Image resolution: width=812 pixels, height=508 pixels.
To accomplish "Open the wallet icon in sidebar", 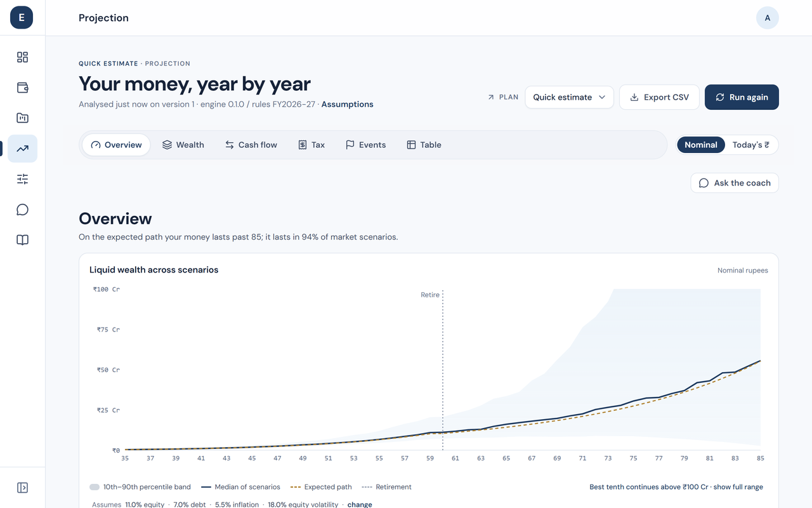I will point(22,88).
